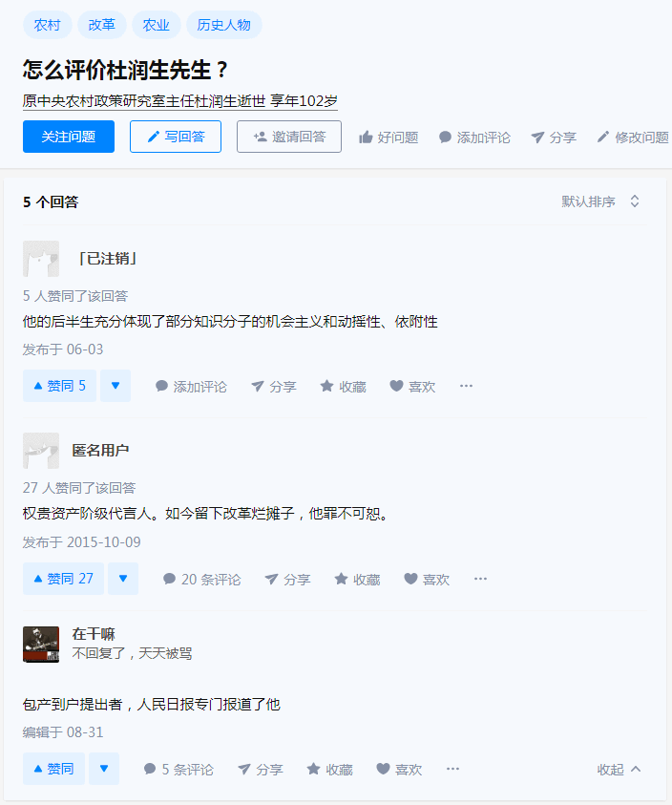
Task: Collapse third answer with 收起
Action: [619, 769]
